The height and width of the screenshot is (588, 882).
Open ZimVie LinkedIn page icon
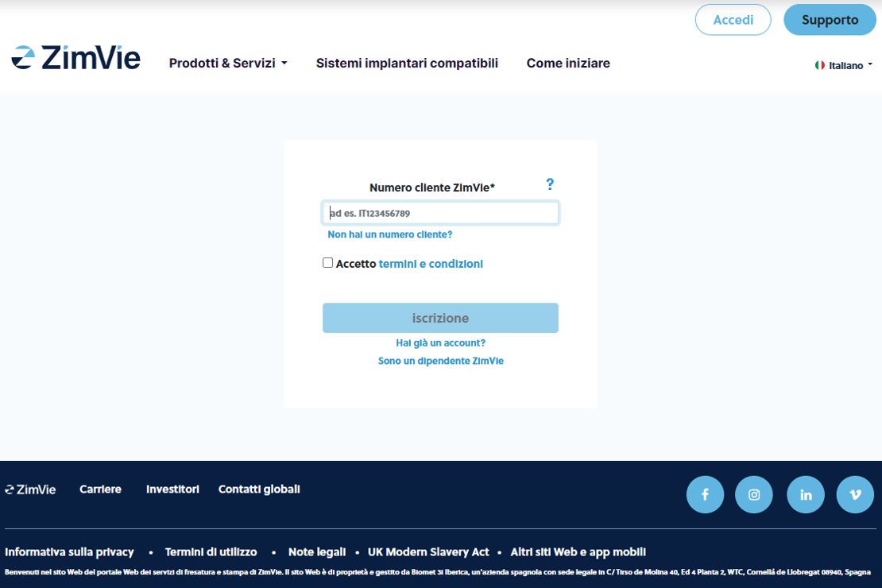(806, 495)
